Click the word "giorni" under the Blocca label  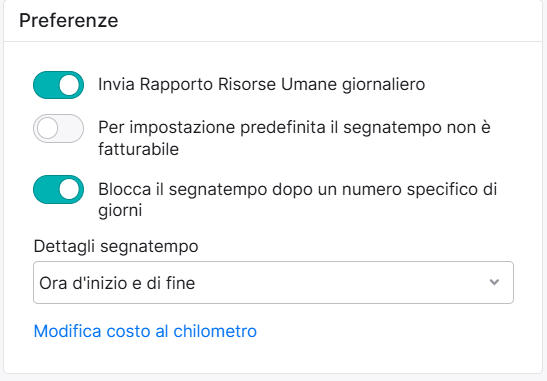(120, 211)
